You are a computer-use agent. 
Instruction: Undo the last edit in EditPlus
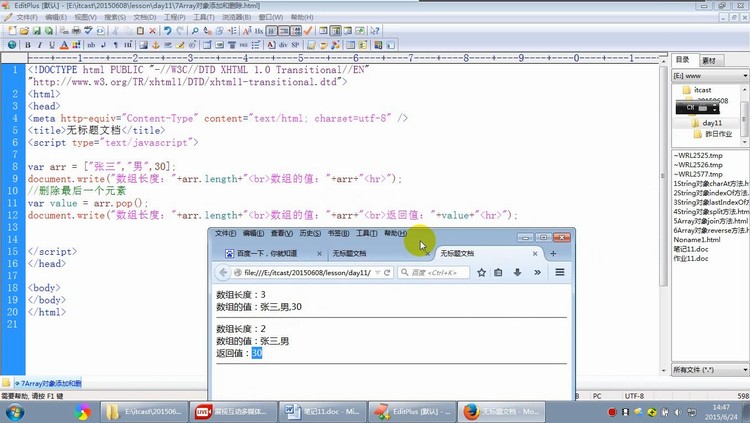(167, 31)
